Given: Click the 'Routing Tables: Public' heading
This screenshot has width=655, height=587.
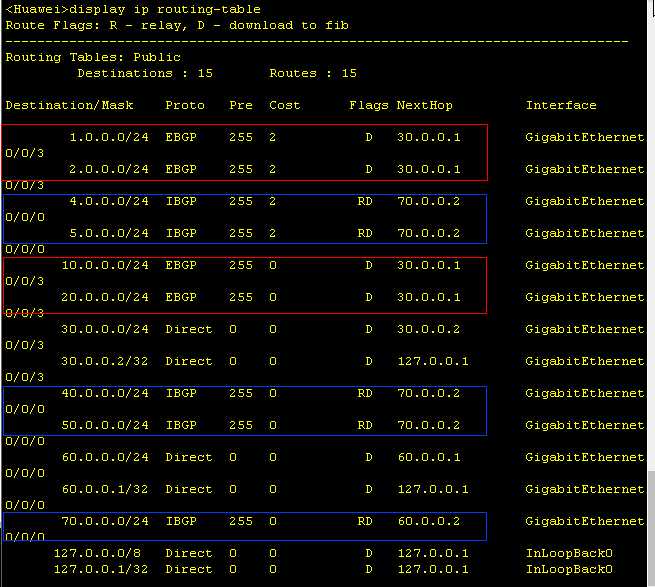Looking at the screenshot, I should pos(93,57).
